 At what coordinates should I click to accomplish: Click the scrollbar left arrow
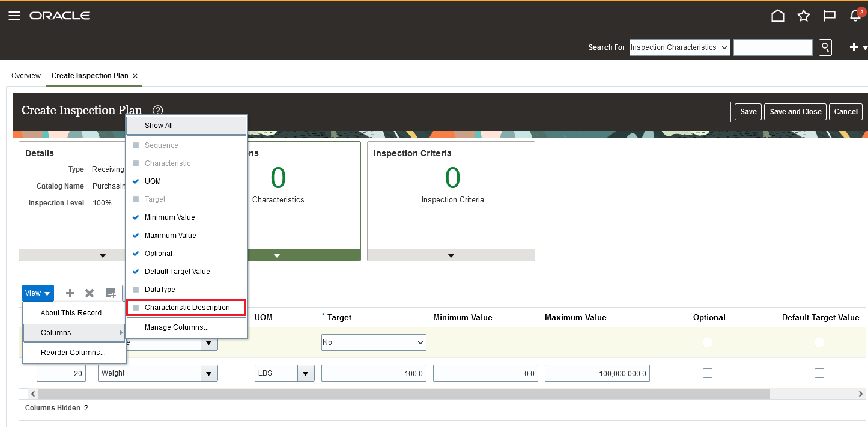pyautogui.click(x=34, y=394)
